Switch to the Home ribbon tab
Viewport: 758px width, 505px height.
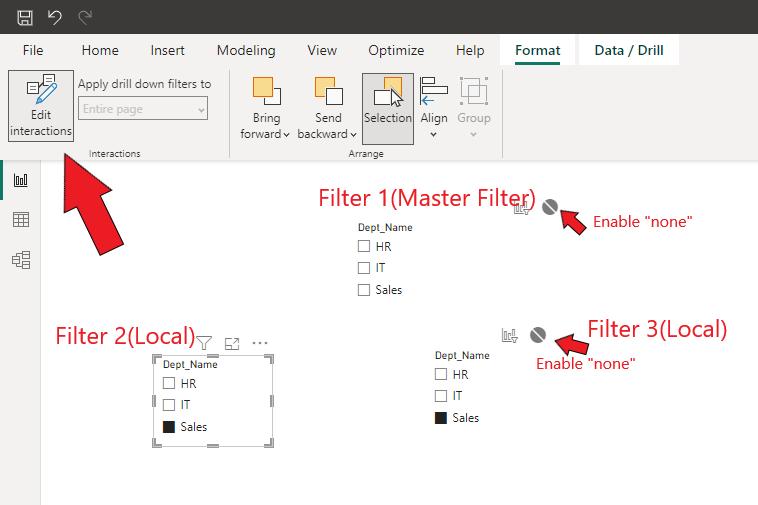pos(100,50)
